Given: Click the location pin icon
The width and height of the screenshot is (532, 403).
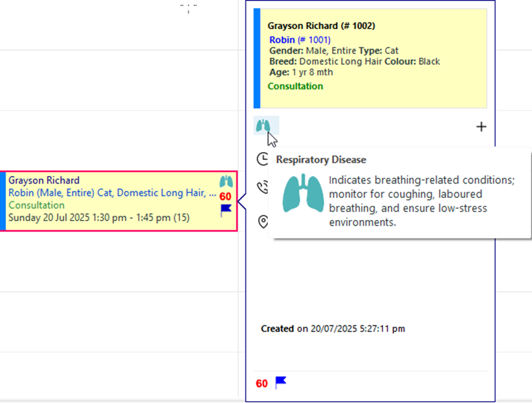Looking at the screenshot, I should [x=263, y=221].
